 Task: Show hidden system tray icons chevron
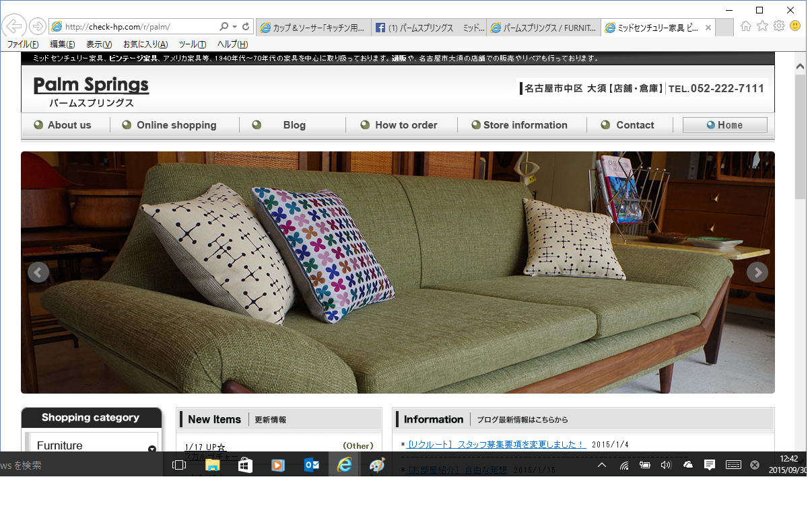tap(602, 465)
